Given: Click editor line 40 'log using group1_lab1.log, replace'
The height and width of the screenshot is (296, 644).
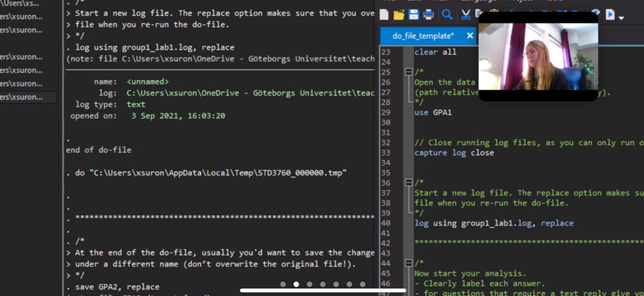Looking at the screenshot, I should 494,223.
